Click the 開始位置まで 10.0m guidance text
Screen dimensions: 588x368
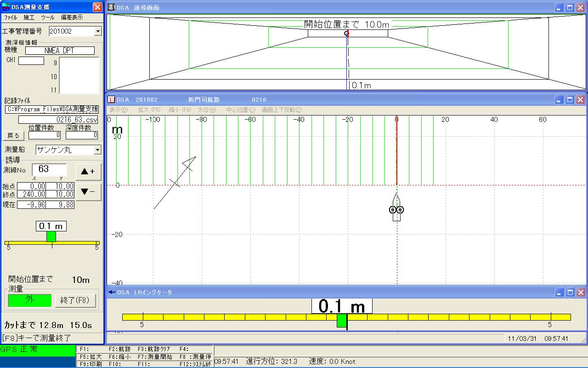[x=346, y=24]
